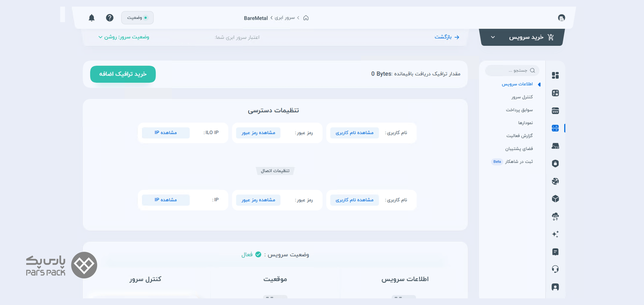The width and height of the screenshot is (644, 305).
Task: Click BareMetal breadcrumb item
Action: (256, 18)
